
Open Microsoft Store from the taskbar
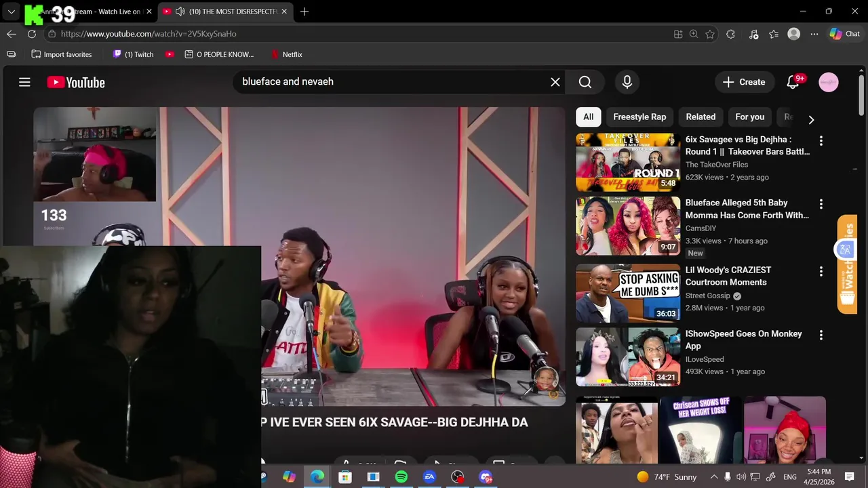point(345,477)
